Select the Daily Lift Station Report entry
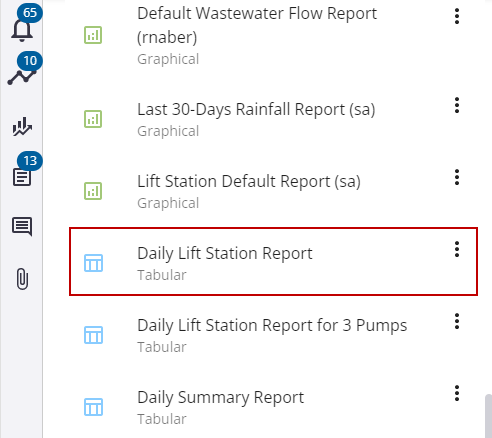 point(273,262)
